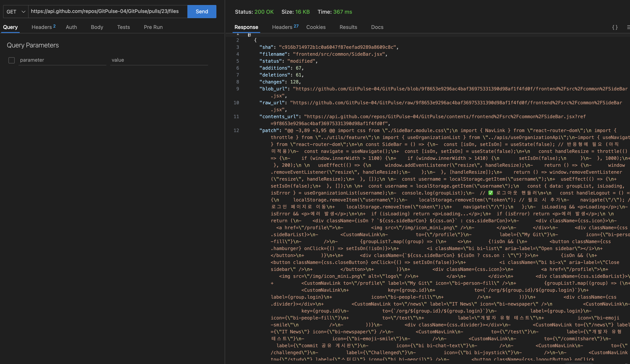Switch to the Query tab
The height and width of the screenshot is (364, 630).
pos(10,27)
